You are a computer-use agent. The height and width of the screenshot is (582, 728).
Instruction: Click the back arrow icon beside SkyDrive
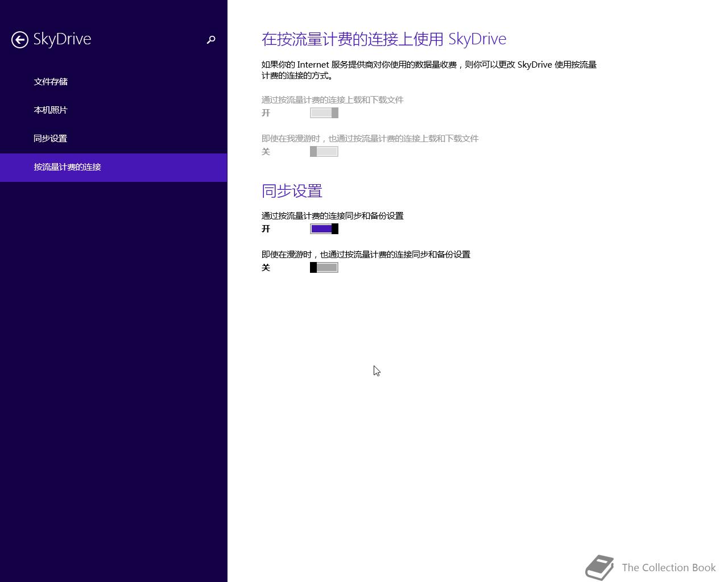(x=20, y=40)
